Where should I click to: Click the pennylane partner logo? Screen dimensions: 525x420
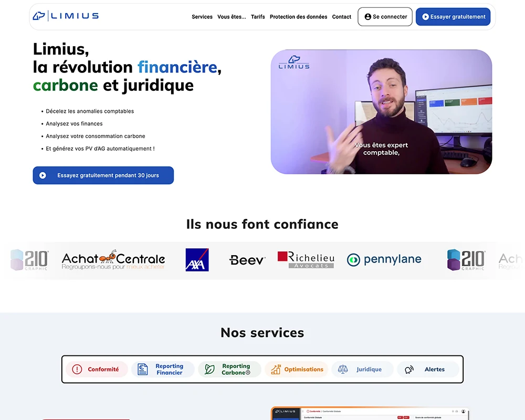(x=384, y=260)
